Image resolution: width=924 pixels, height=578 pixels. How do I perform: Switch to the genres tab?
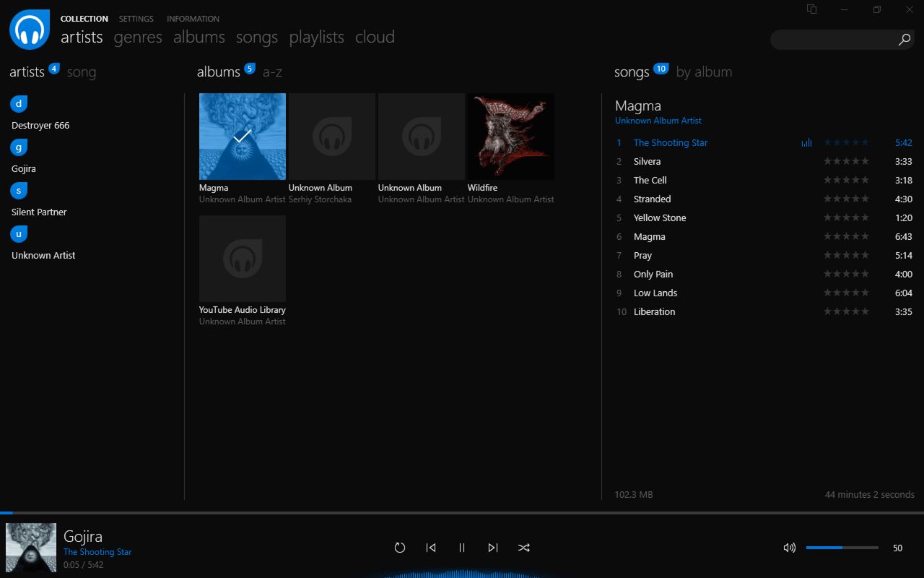coord(138,37)
